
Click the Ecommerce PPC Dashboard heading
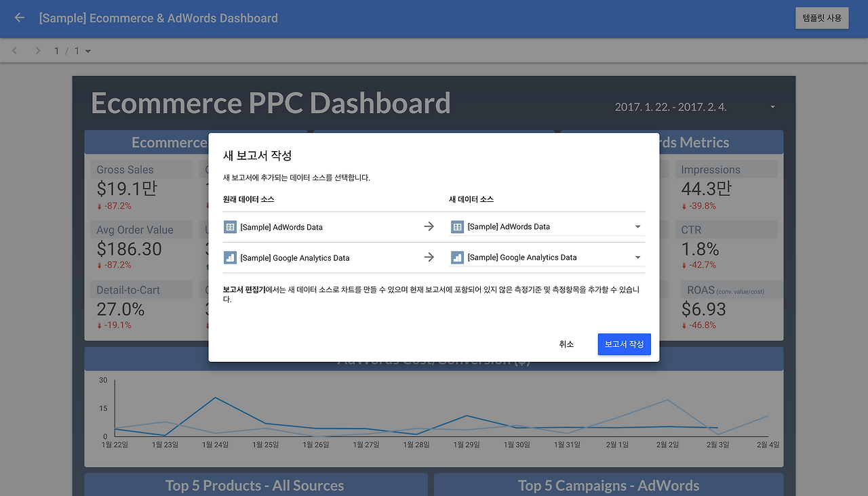point(271,103)
